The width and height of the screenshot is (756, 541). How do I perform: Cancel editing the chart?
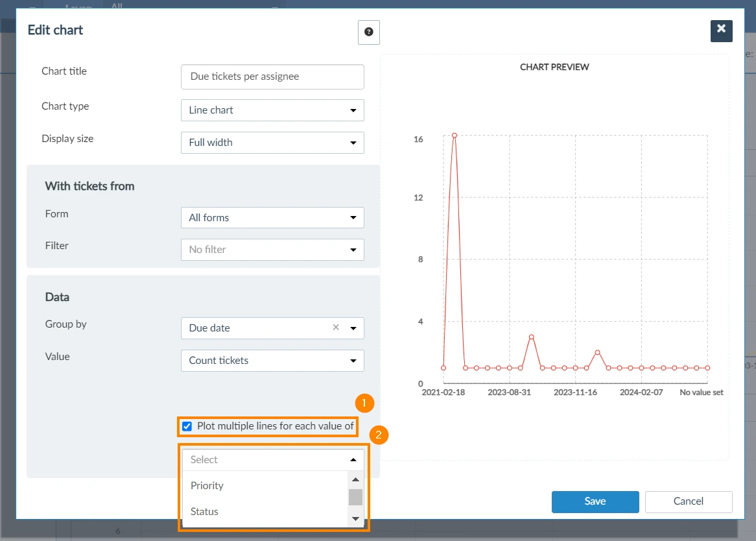[x=689, y=501]
